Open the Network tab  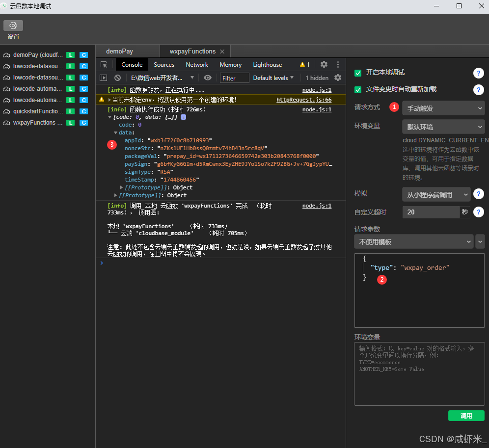[x=197, y=65]
